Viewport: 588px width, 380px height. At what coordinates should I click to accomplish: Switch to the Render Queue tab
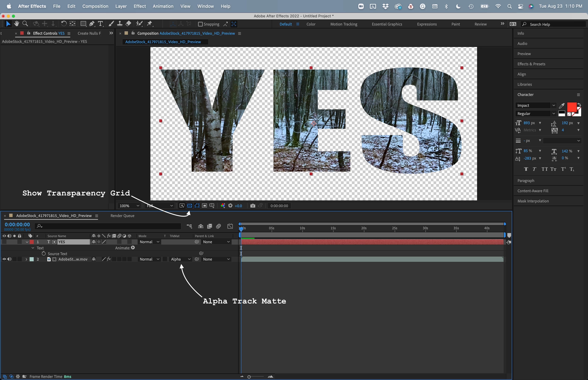tap(122, 216)
